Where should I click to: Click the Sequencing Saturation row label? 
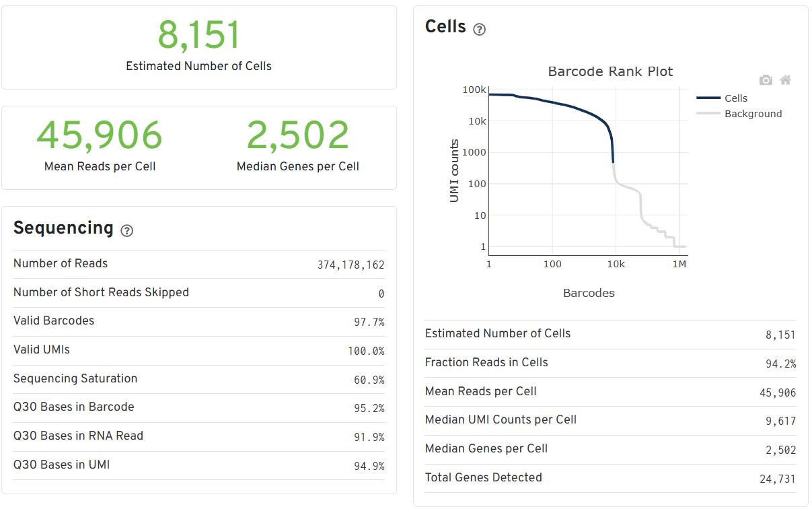pyautogui.click(x=75, y=378)
